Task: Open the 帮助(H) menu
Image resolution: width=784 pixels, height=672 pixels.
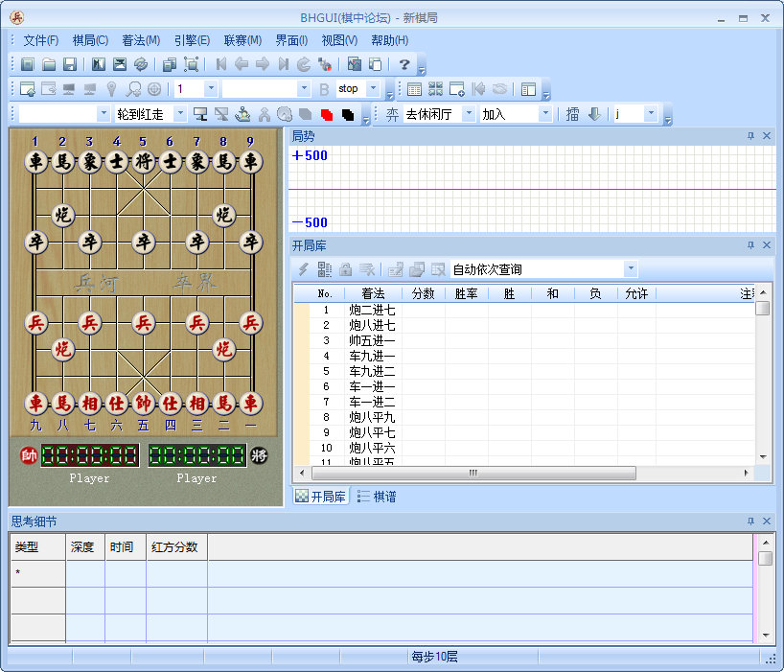Action: click(x=390, y=40)
